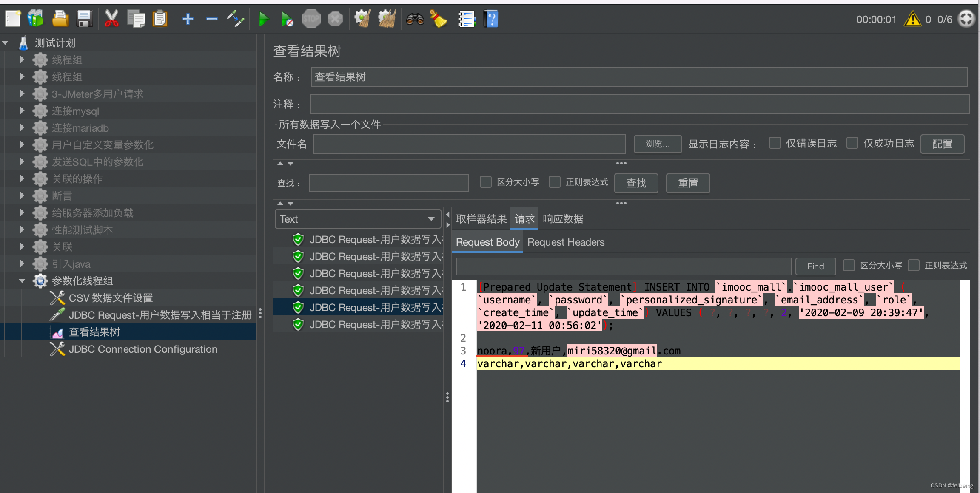Click into the 文件名 input field
The image size is (980, 493).
click(x=470, y=144)
